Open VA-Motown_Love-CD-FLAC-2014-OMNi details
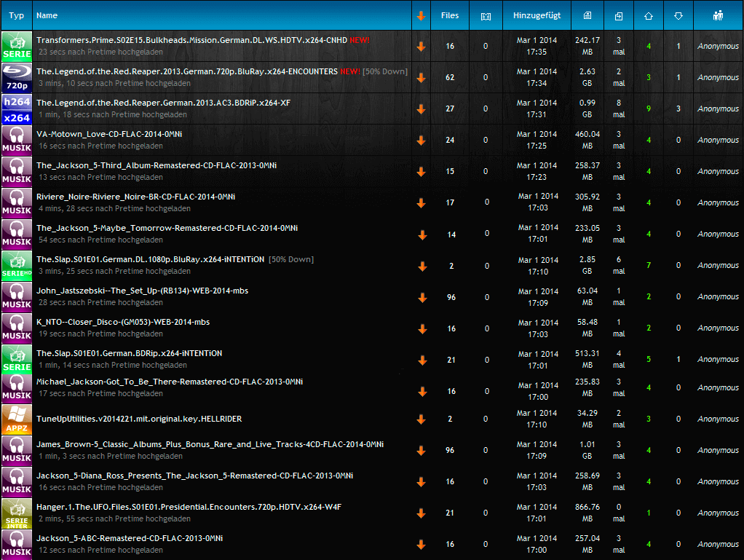Screen dimensions: 744x560 tap(109, 134)
